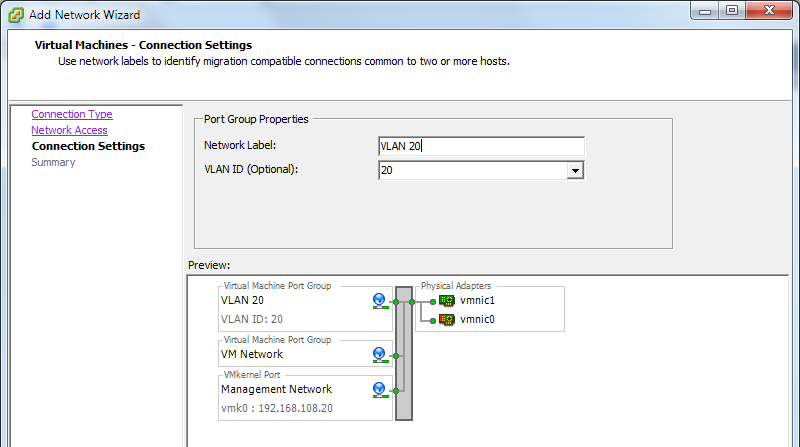Select the vmnic1 adapter card icon
This screenshot has height=447, width=800.
coord(447,301)
